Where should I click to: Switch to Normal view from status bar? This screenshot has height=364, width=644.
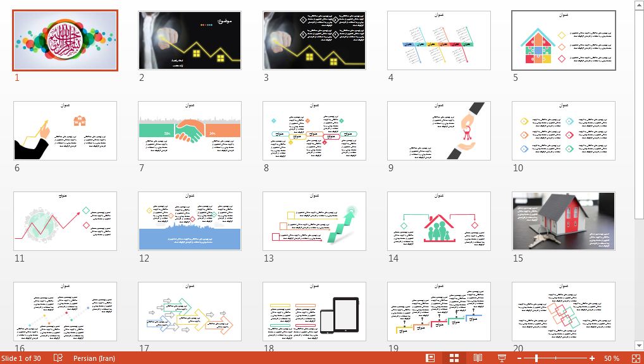tap(431, 358)
